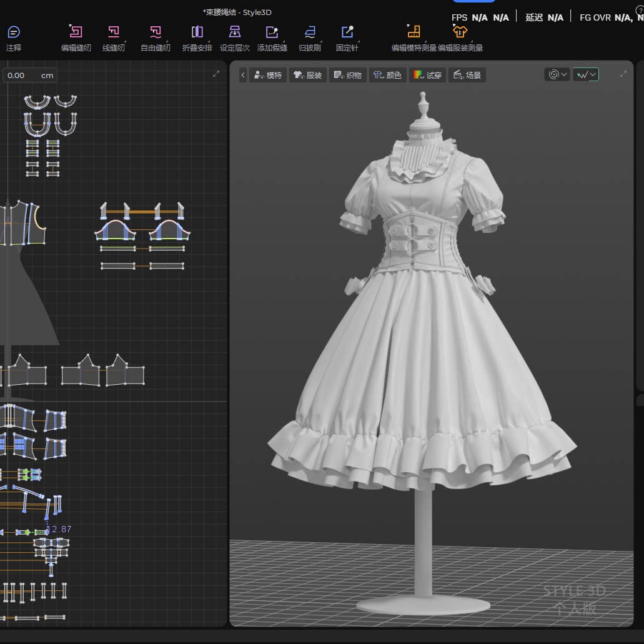Toggle the green simulation quality dropdown
Screen dimensions: 644x644
click(586, 74)
